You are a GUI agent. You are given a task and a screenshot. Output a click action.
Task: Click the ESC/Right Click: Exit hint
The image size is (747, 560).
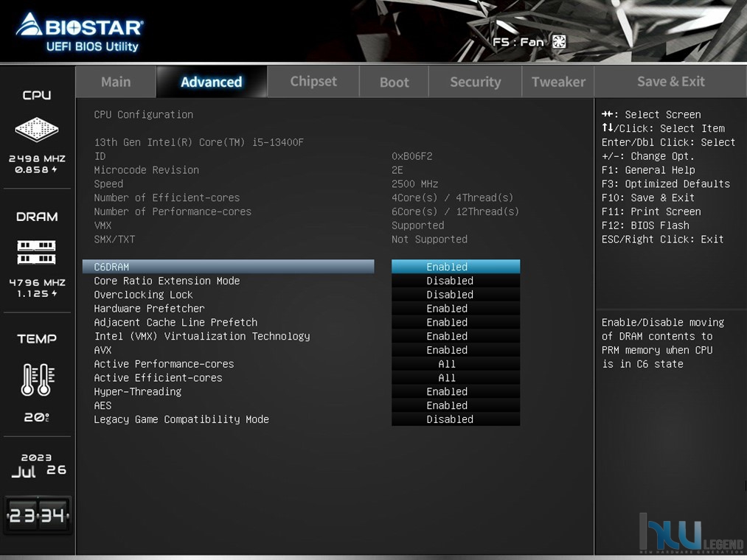coord(663,239)
